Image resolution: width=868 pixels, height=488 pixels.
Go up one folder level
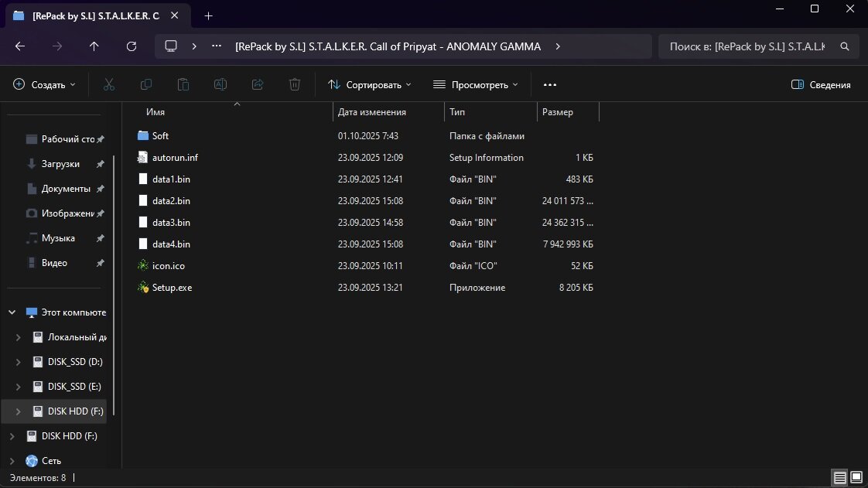[x=94, y=46]
